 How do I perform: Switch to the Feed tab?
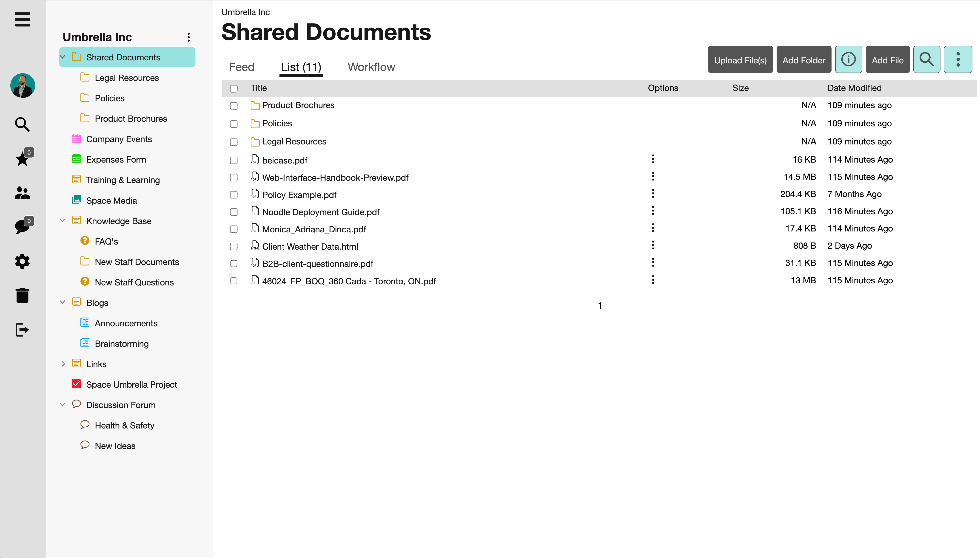click(x=241, y=67)
